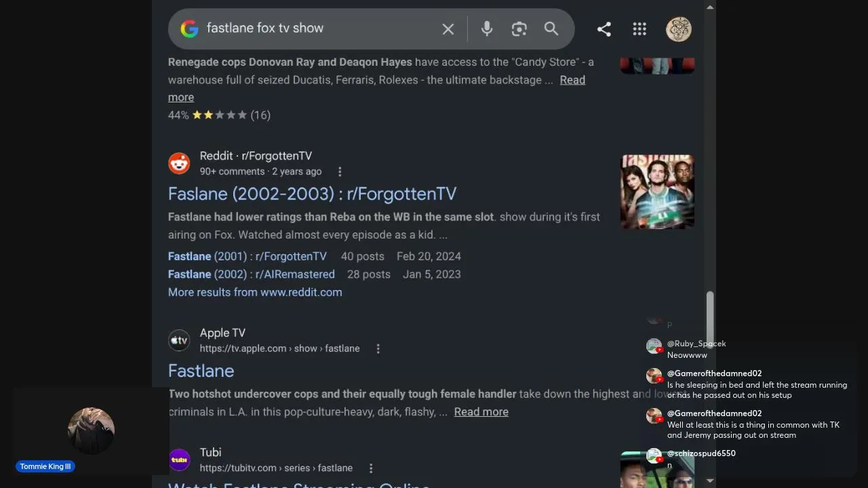The height and width of the screenshot is (488, 868).
Task: Click the tubitv.com breadcrumb URL
Action: (x=276, y=468)
